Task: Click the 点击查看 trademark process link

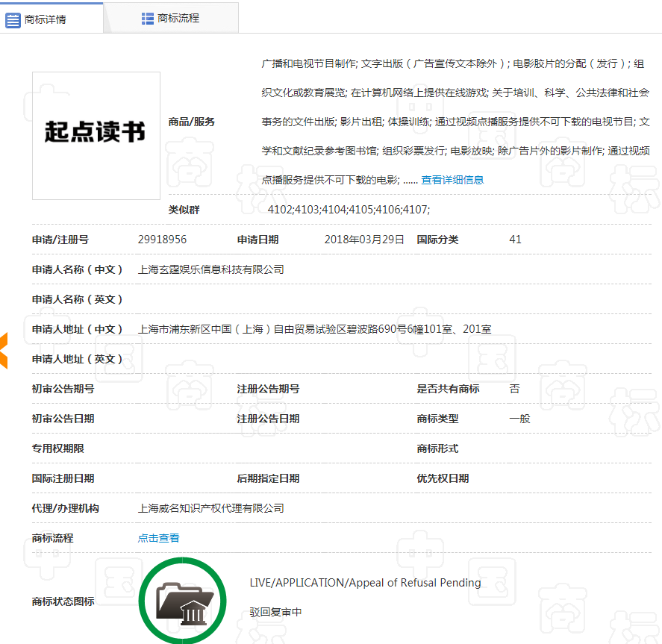Action: (x=158, y=538)
